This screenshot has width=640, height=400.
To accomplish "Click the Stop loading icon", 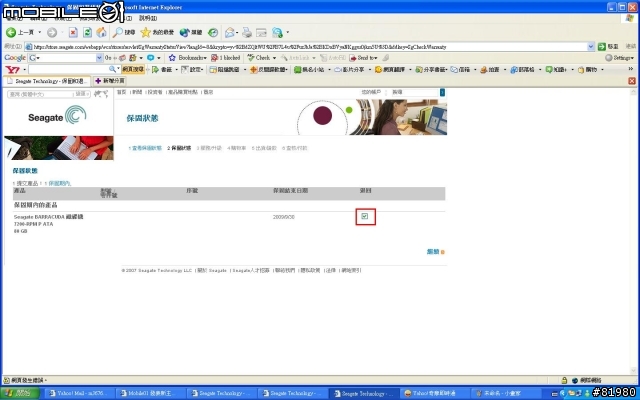I will (x=73, y=32).
